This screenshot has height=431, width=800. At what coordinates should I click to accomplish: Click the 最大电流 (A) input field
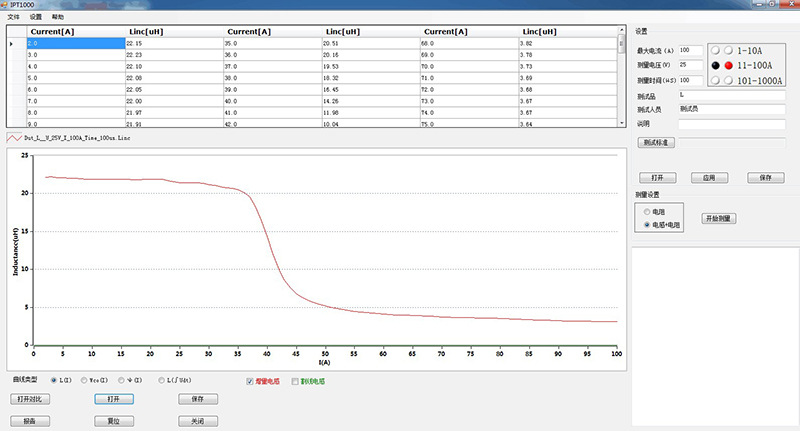coord(691,50)
